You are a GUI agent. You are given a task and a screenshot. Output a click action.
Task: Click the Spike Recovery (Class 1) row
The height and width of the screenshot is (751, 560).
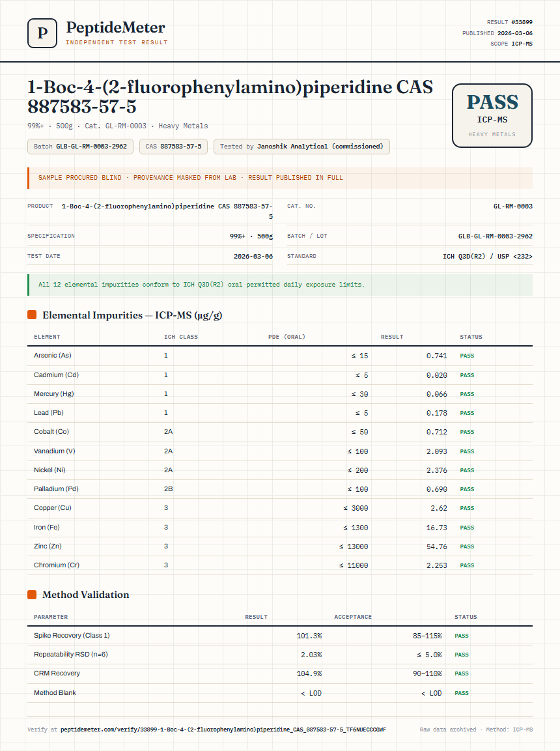[280, 636]
